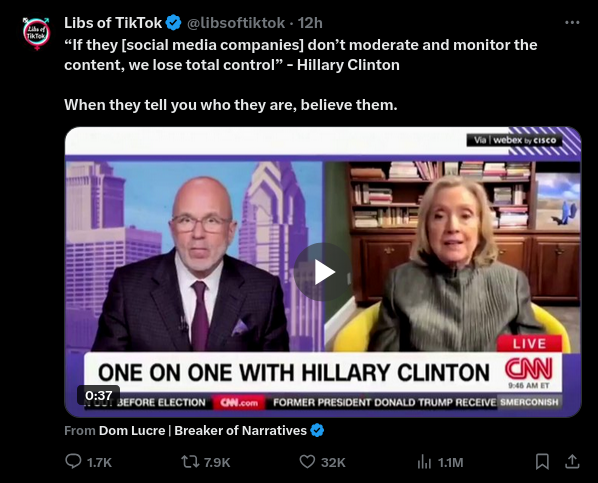The width and height of the screenshot is (598, 483).
Task: Click the 32K likes count
Action: coord(333,462)
